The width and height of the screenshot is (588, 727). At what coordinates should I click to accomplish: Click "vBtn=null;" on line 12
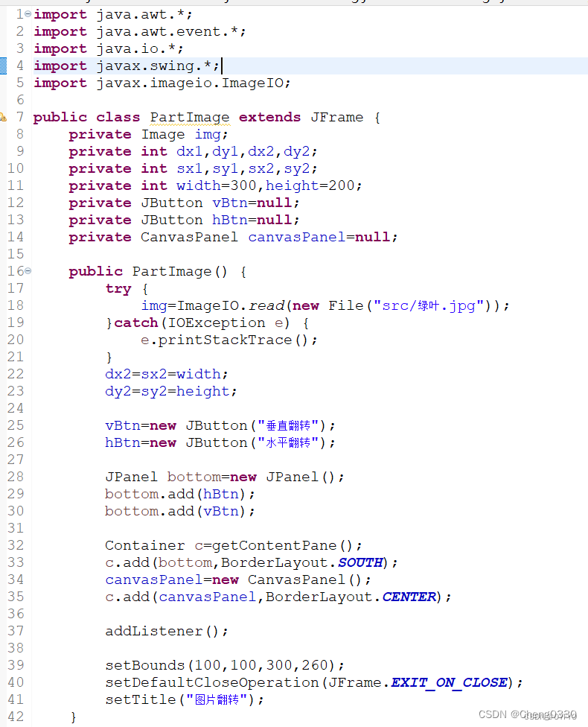[256, 203]
